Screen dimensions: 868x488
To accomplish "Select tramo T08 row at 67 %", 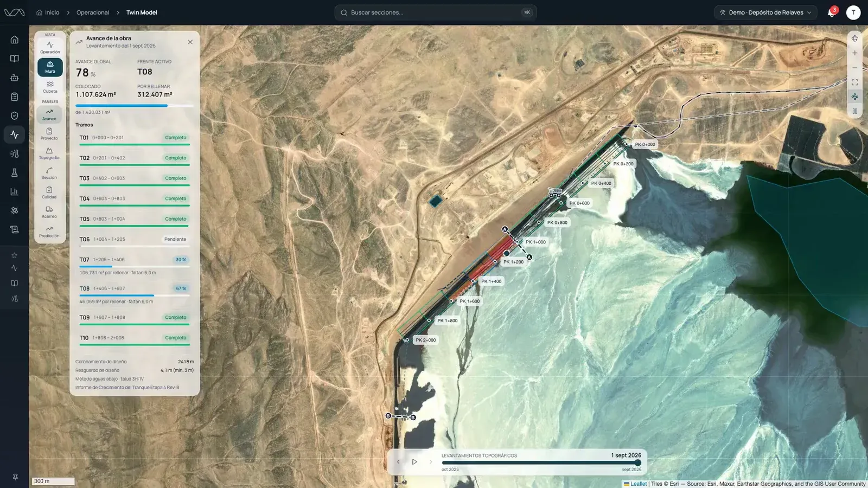I will (x=135, y=294).
